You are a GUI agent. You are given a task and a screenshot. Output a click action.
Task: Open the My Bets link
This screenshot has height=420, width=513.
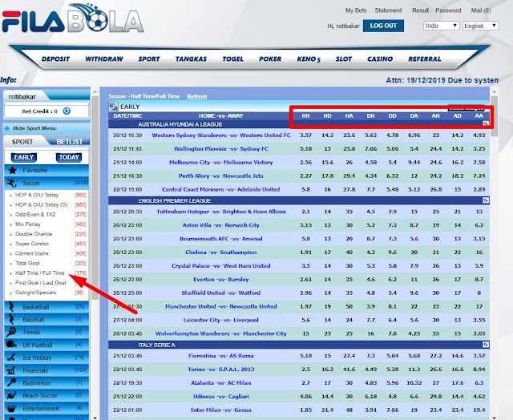click(x=356, y=10)
